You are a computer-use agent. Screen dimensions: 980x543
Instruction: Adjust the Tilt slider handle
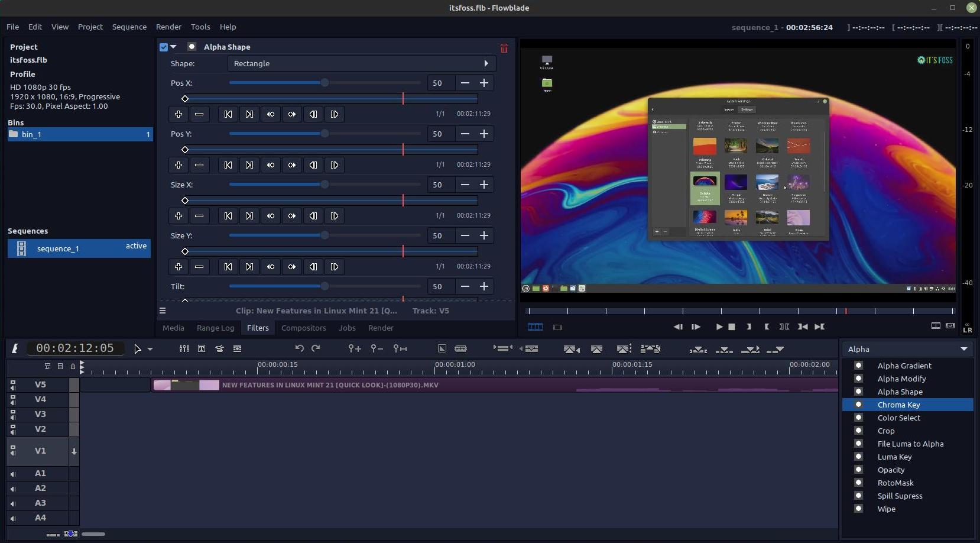324,286
